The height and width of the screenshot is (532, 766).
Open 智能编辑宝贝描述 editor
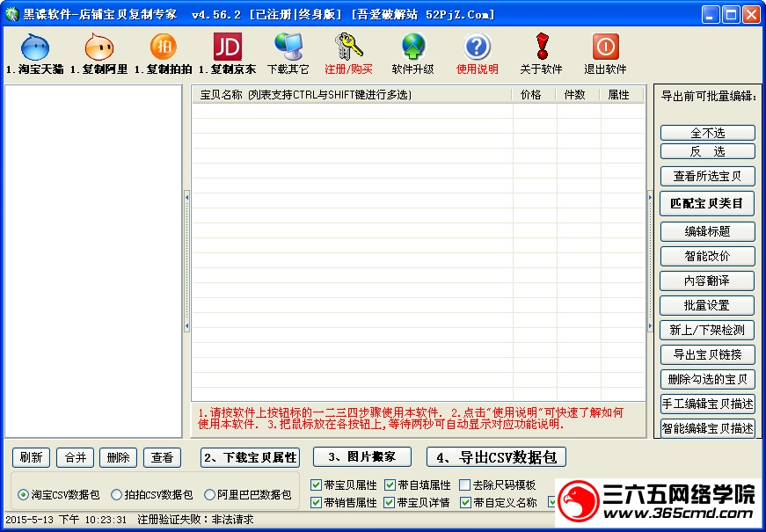(706, 428)
